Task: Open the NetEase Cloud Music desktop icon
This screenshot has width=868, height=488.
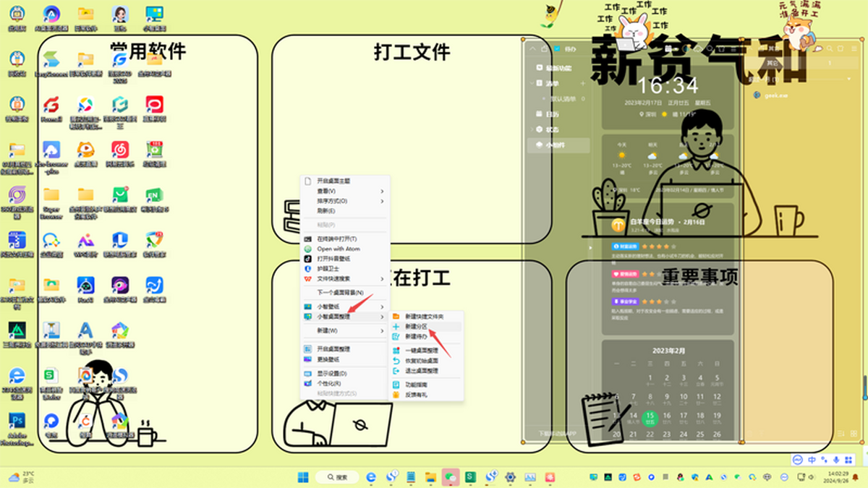Action: [120, 154]
